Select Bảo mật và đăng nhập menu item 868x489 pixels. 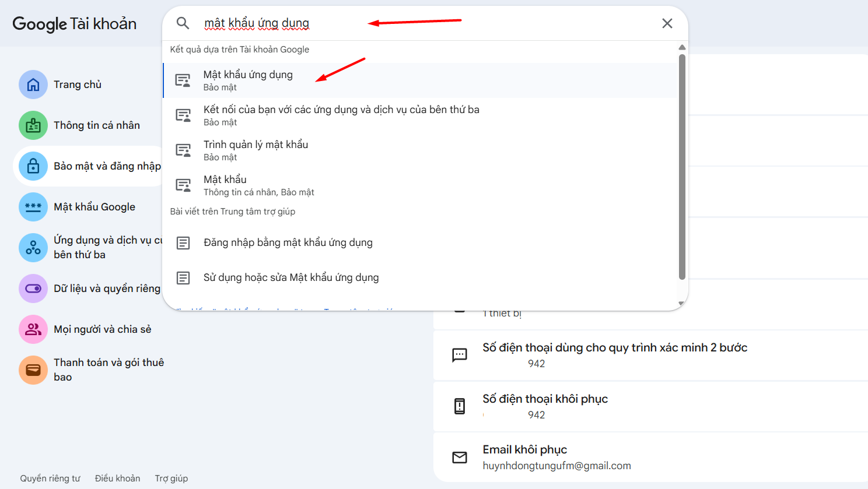tap(87, 166)
